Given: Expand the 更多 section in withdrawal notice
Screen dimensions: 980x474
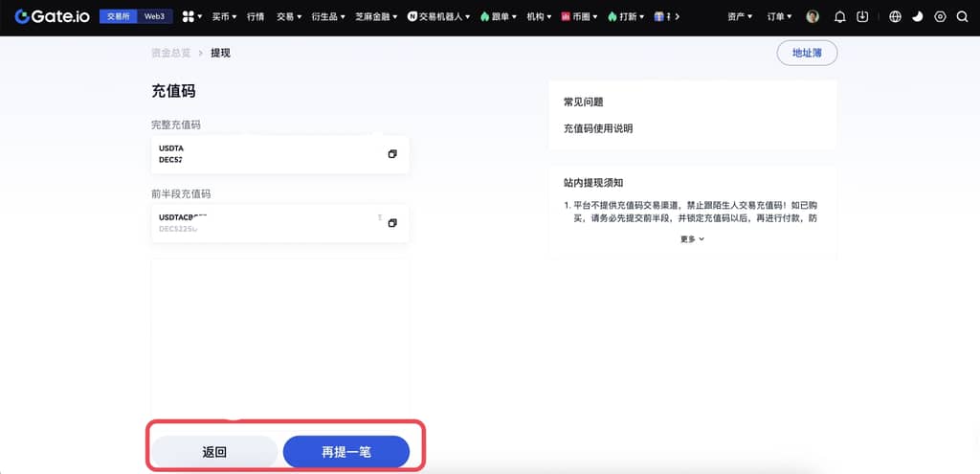Looking at the screenshot, I should pyautogui.click(x=692, y=239).
